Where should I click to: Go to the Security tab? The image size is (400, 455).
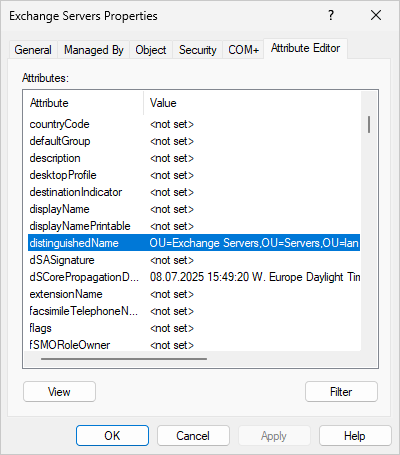[x=198, y=50]
